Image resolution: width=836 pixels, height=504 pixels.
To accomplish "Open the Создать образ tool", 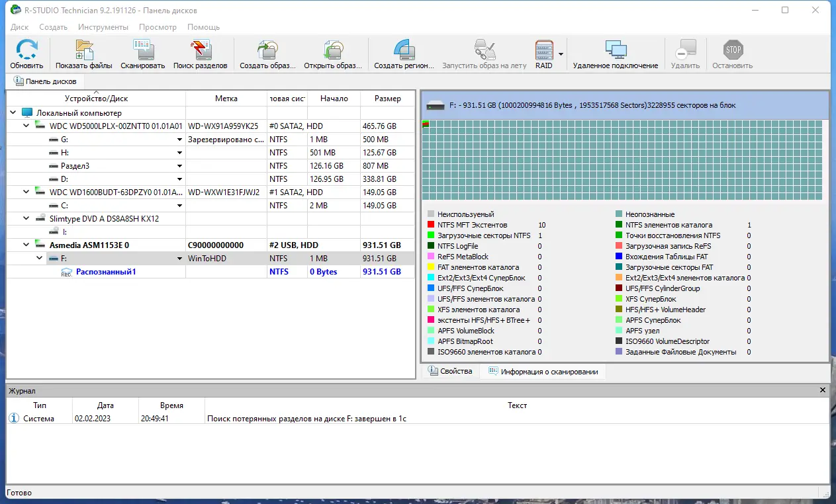I will (x=266, y=50).
